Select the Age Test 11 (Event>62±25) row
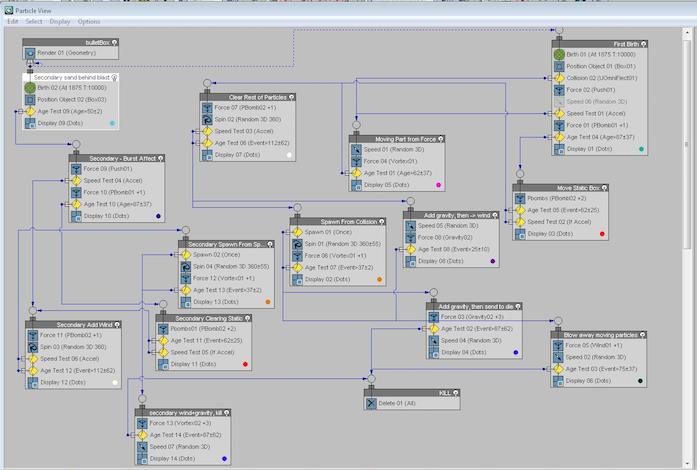The image size is (697, 470). click(203, 341)
